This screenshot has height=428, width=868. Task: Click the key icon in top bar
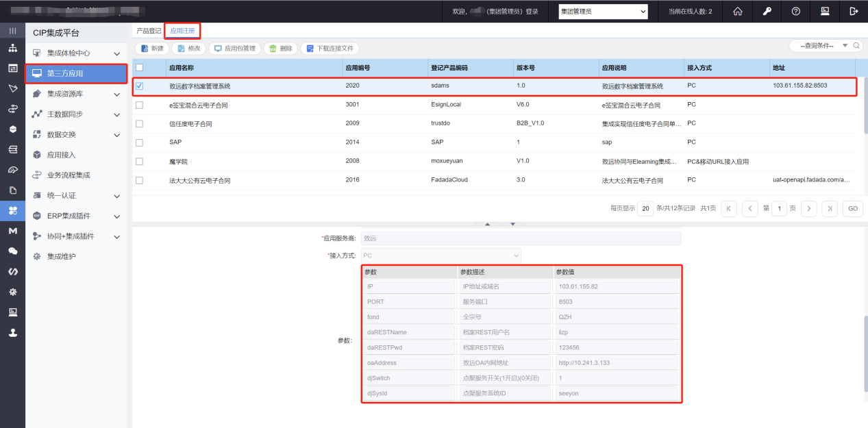point(767,11)
